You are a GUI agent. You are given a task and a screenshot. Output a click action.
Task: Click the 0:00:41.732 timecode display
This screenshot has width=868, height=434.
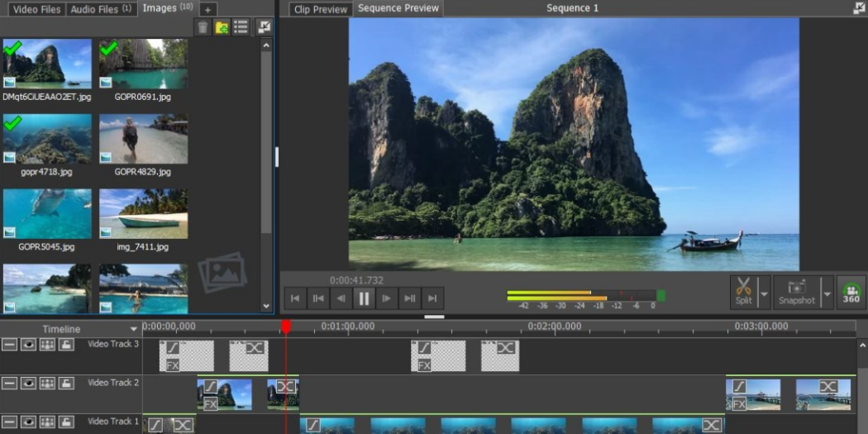tap(356, 281)
